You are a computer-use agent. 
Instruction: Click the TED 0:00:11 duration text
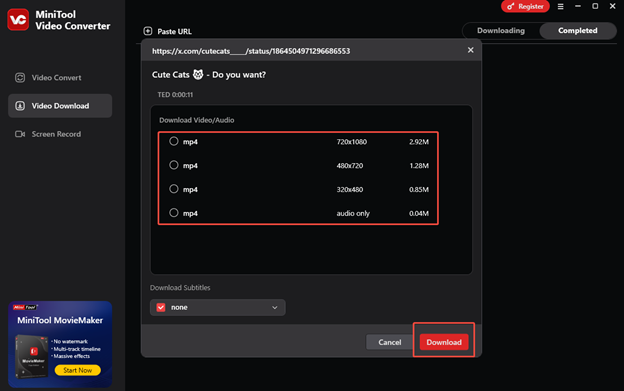[x=175, y=95]
